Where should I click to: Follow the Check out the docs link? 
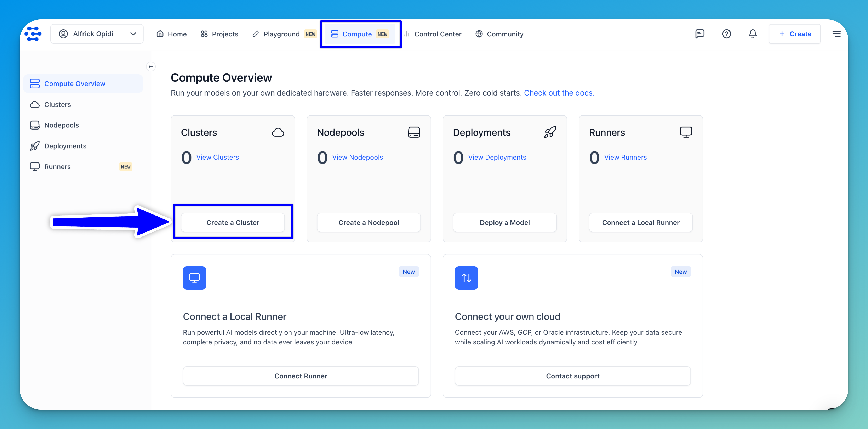(x=559, y=93)
